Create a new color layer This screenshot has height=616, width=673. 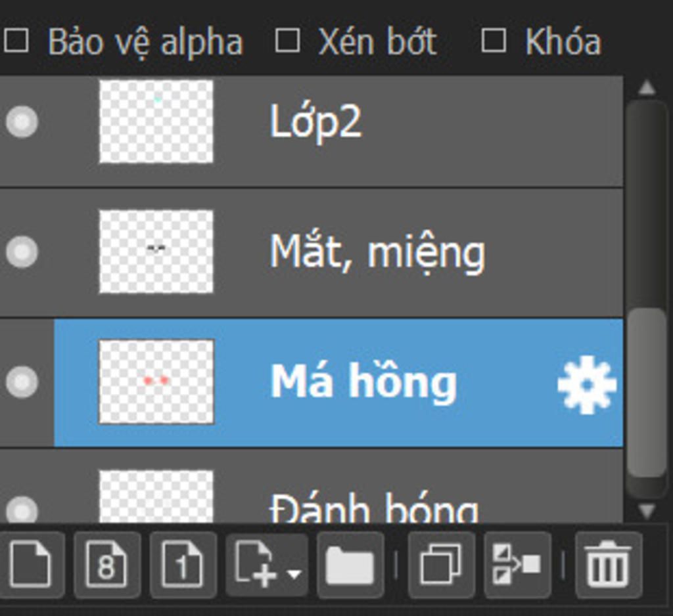(31, 565)
